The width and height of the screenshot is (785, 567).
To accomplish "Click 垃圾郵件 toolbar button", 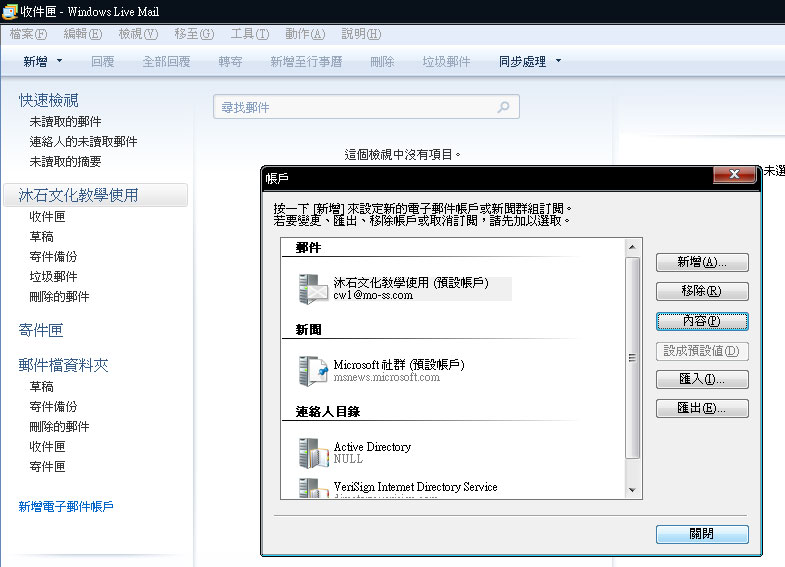I will point(446,62).
